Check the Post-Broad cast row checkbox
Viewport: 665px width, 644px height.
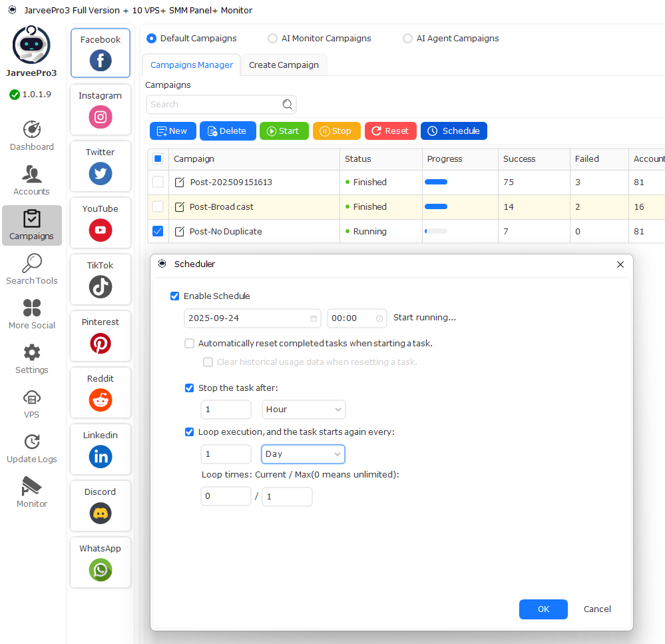(158, 206)
